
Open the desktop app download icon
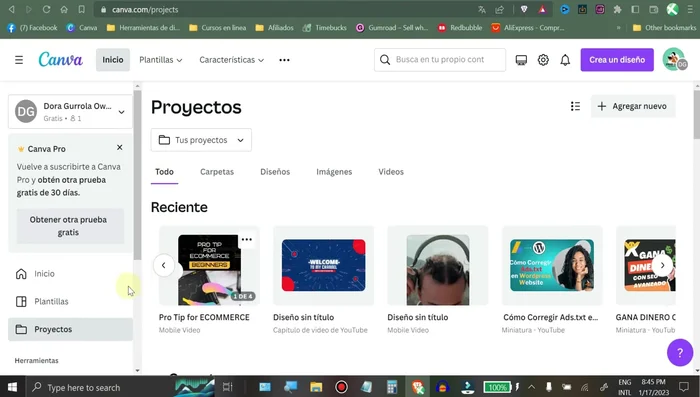[521, 60]
